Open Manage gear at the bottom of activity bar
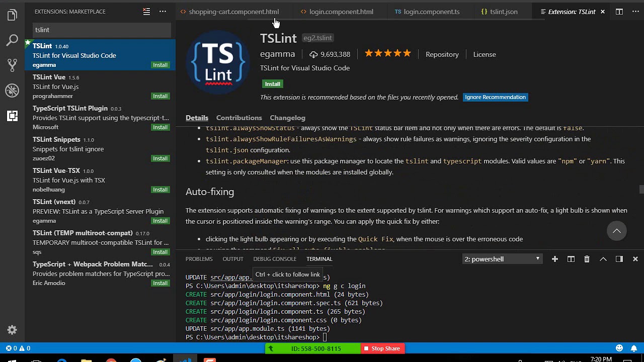644x362 pixels. tap(12, 330)
